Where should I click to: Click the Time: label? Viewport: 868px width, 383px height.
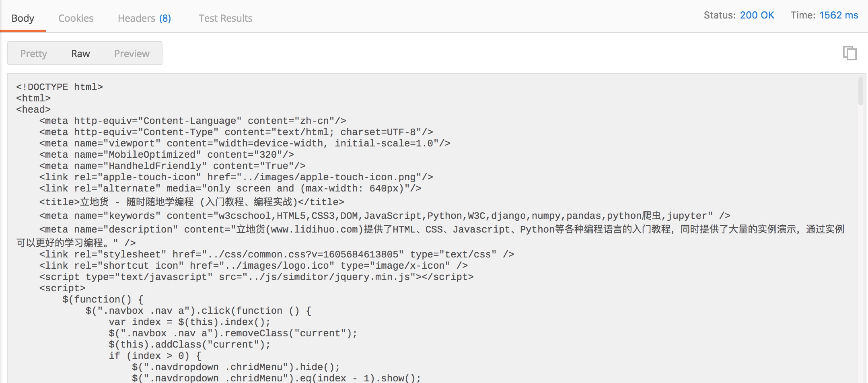point(803,15)
